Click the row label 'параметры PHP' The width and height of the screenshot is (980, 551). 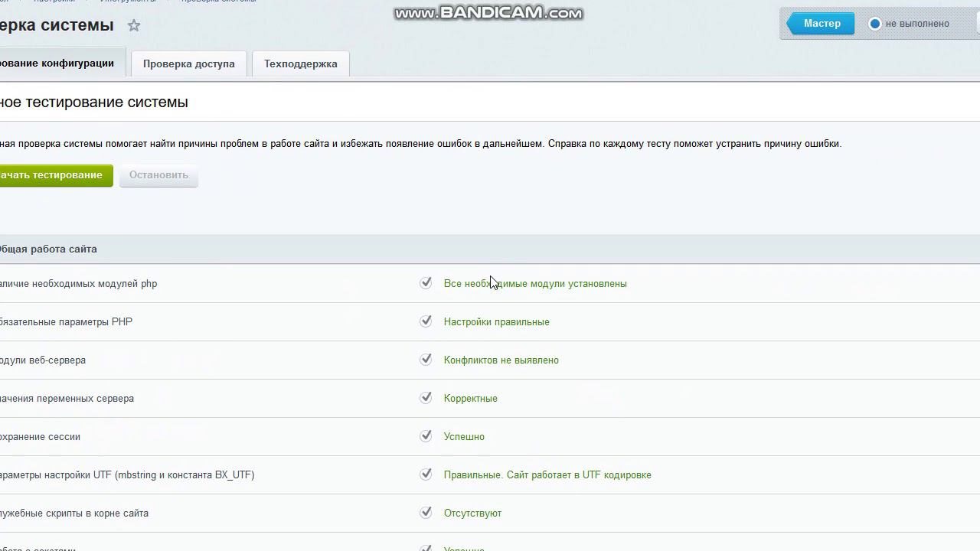pyautogui.click(x=66, y=322)
